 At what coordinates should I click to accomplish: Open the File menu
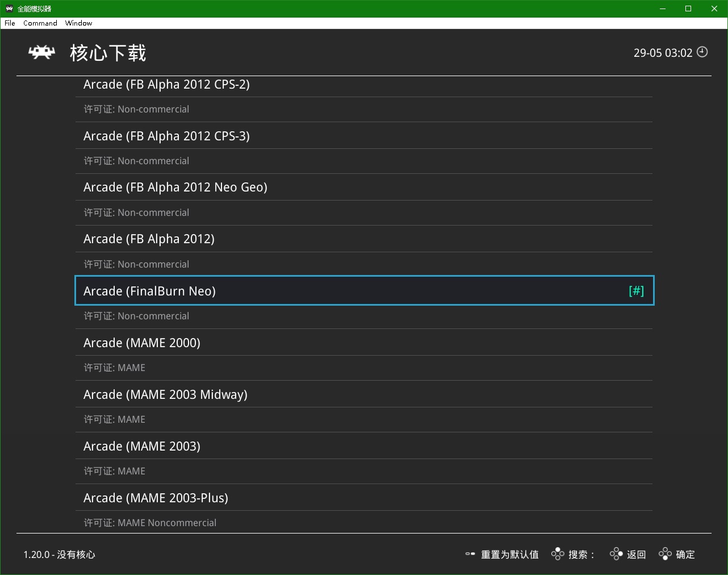10,23
